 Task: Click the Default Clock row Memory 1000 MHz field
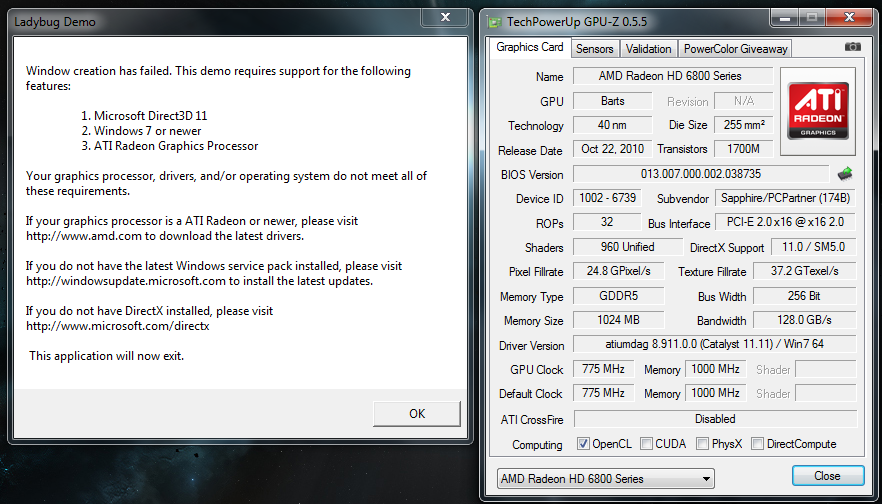pos(716,393)
